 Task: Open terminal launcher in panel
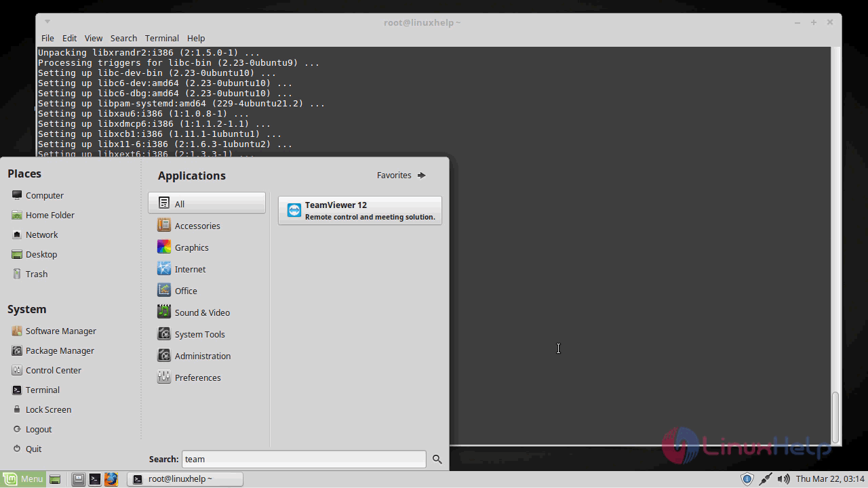point(95,479)
